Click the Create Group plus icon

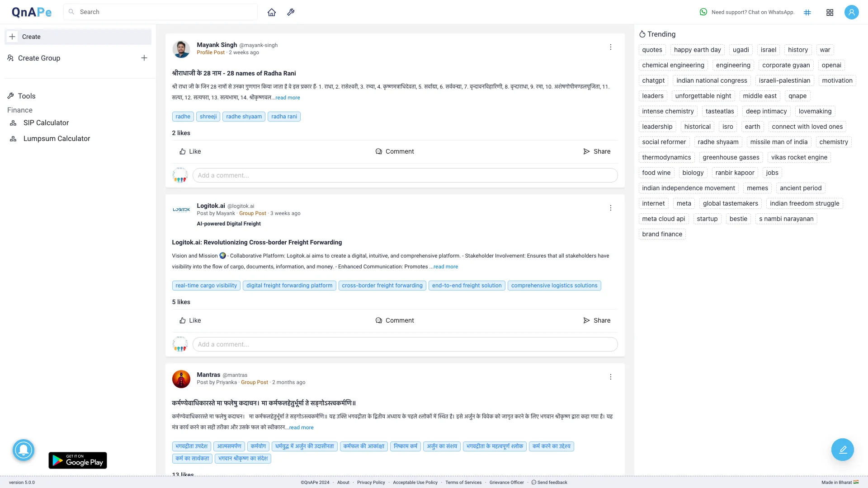(144, 58)
